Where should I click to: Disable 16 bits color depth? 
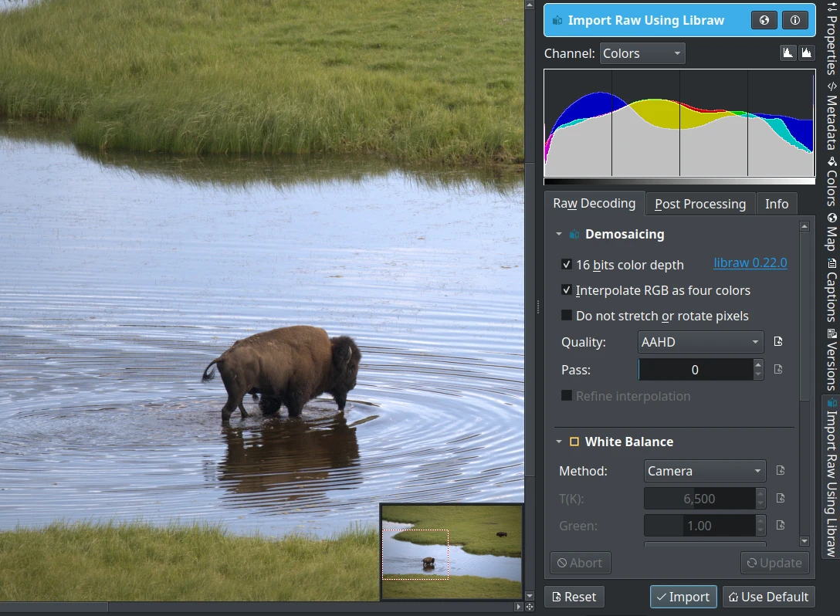point(567,265)
